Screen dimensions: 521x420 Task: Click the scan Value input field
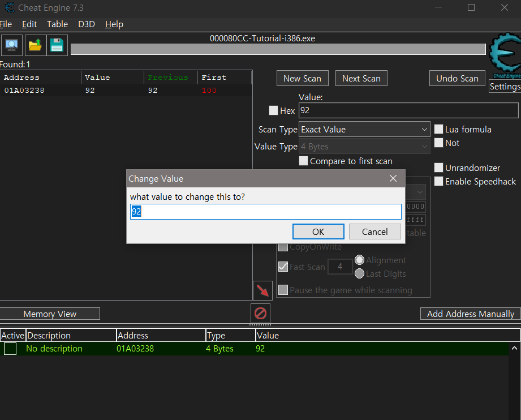click(x=408, y=110)
